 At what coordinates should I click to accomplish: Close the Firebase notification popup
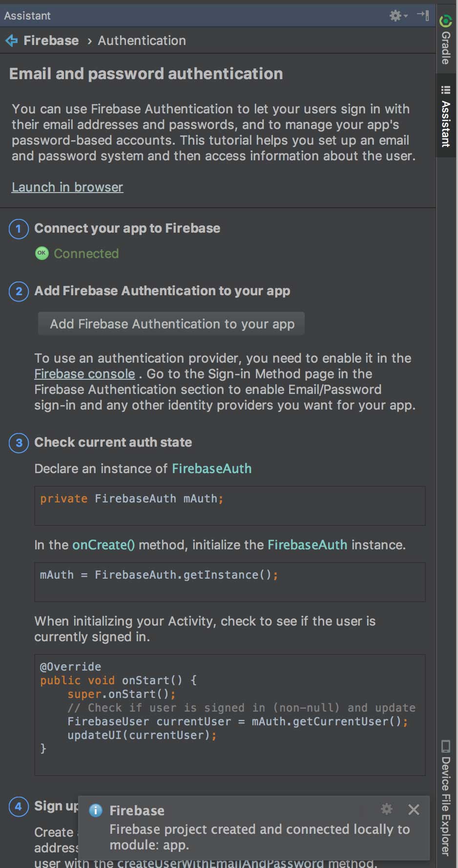[414, 810]
